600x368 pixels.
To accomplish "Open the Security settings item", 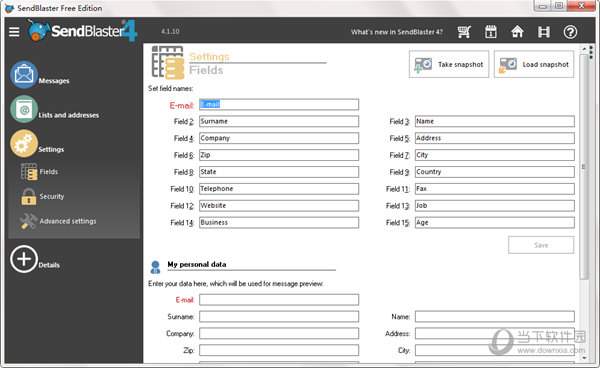I will 43,197.
